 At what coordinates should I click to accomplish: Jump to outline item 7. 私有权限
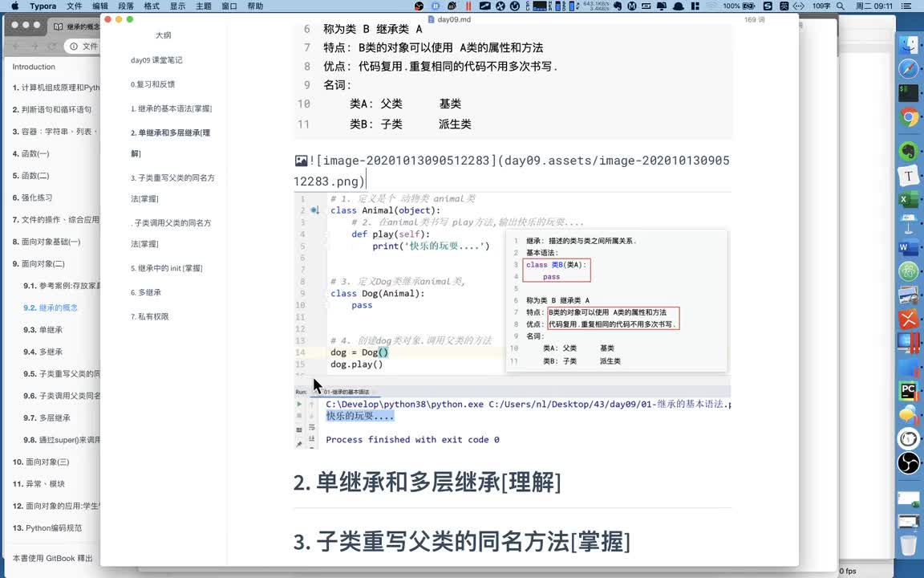tap(150, 317)
